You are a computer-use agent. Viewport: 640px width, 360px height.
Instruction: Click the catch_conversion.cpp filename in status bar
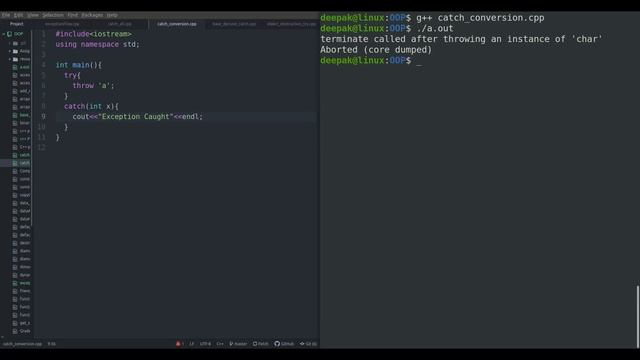[x=22, y=344]
